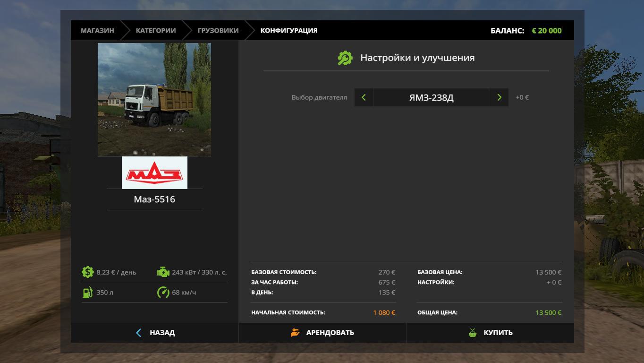This screenshot has height=363, width=644.
Task: Select the Конфигурация breadcrumb tab
Action: (288, 30)
